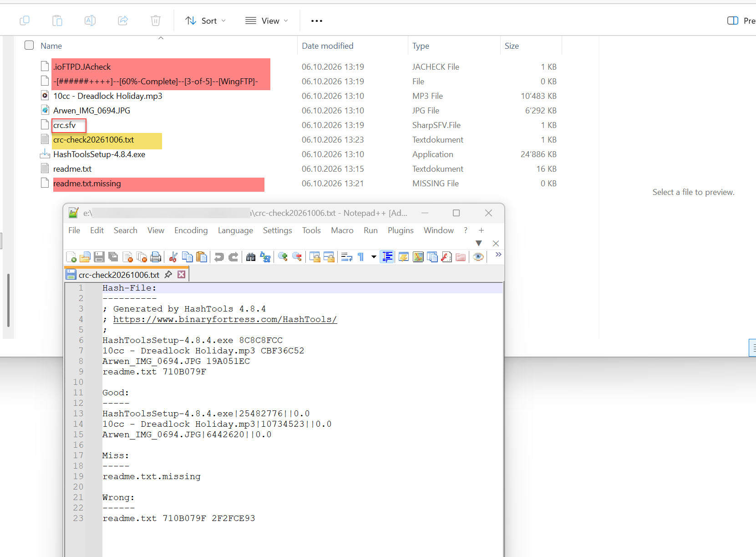Click the Undo arrow in Notepad++
Image resolution: width=756 pixels, height=557 pixels.
pos(219,257)
